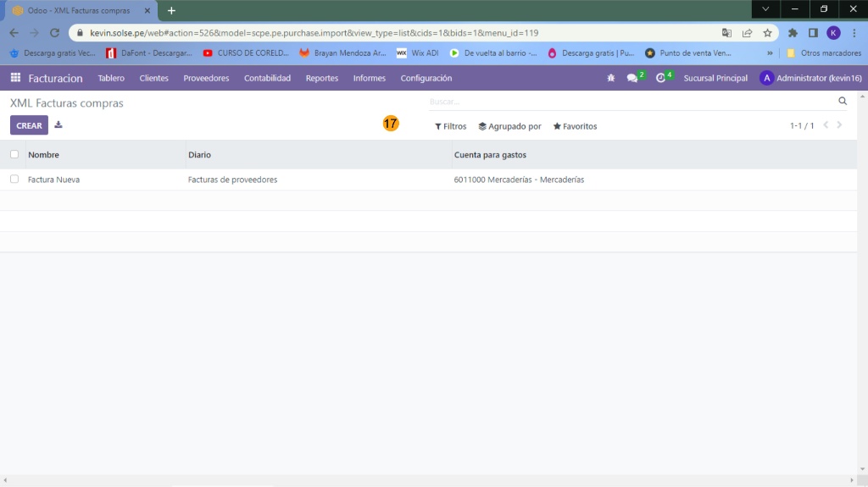Bookmark page with the star icon
The height and width of the screenshot is (487, 868).
[767, 33]
